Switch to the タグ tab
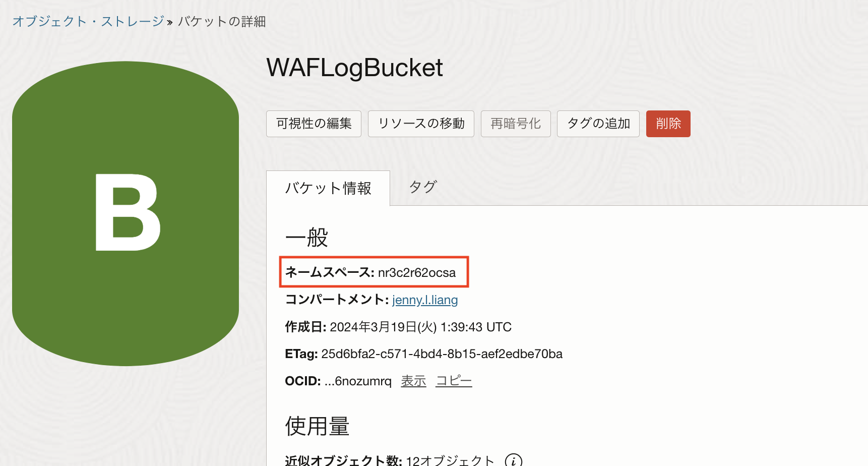Image resolution: width=868 pixels, height=466 pixels. click(x=422, y=187)
